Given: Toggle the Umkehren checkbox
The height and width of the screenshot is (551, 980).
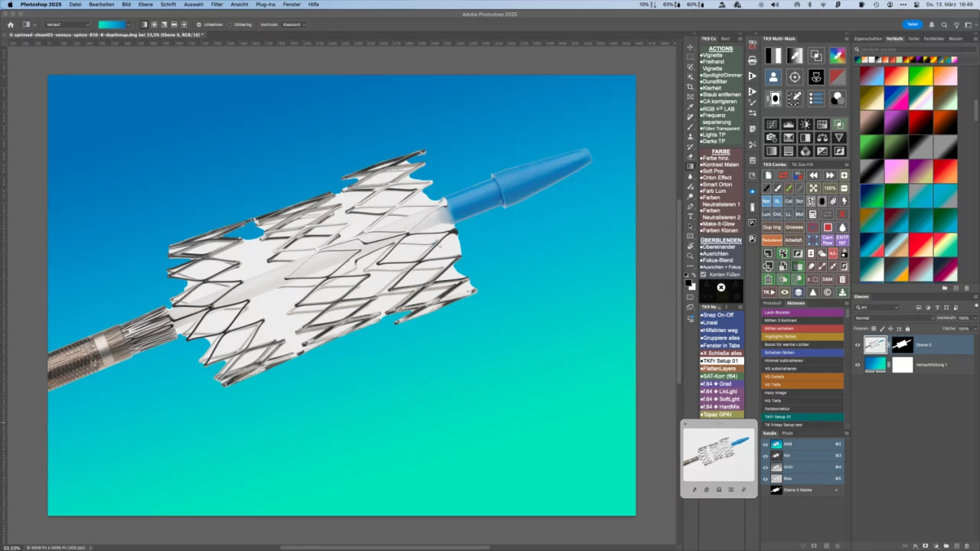Looking at the screenshot, I should 199,24.
